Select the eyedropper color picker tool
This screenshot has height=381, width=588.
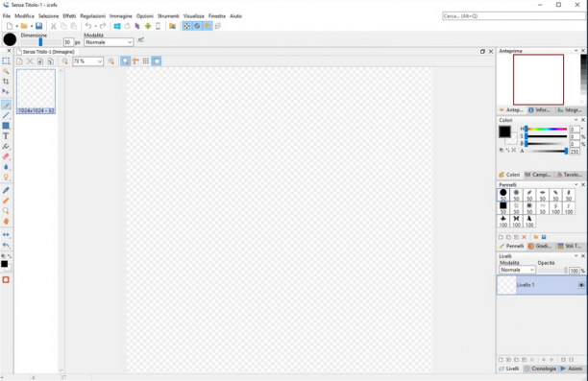(x=6, y=190)
